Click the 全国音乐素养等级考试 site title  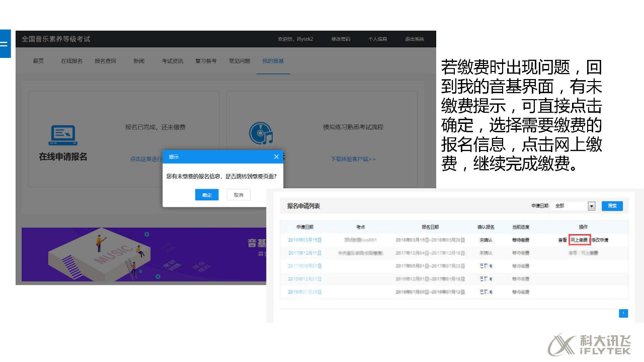56,39
